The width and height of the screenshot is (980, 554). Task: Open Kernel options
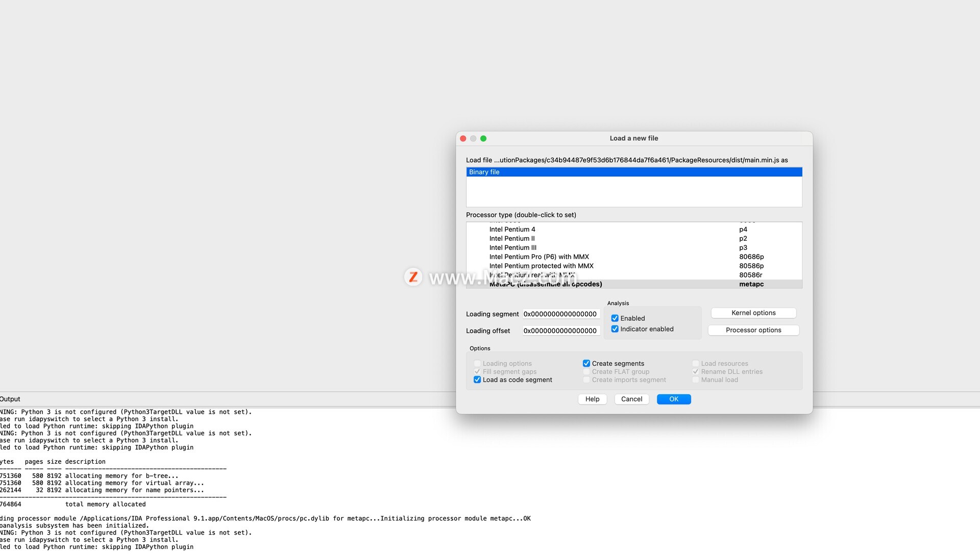tap(753, 313)
